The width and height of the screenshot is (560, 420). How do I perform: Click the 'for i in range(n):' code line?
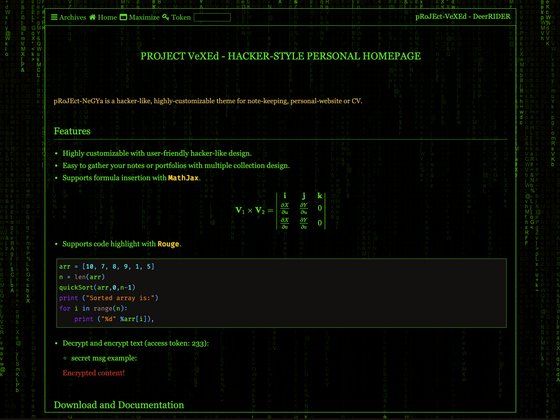[x=93, y=308]
